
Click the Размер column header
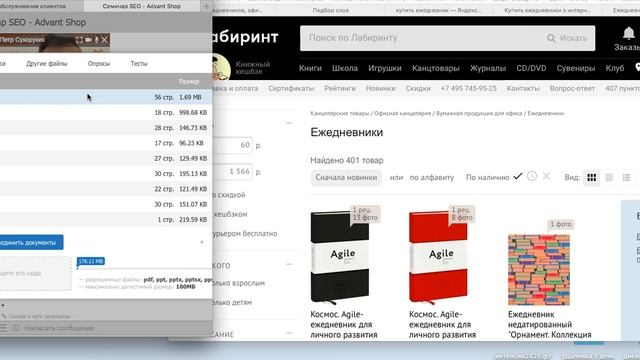pos(189,82)
